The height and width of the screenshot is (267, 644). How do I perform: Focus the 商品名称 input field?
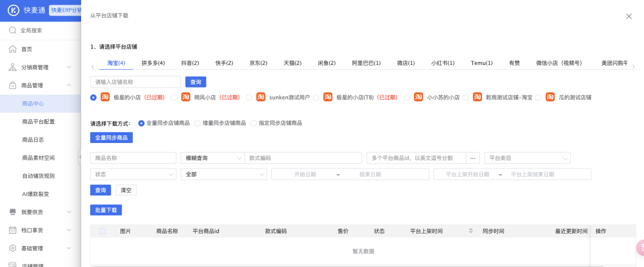pyautogui.click(x=133, y=158)
